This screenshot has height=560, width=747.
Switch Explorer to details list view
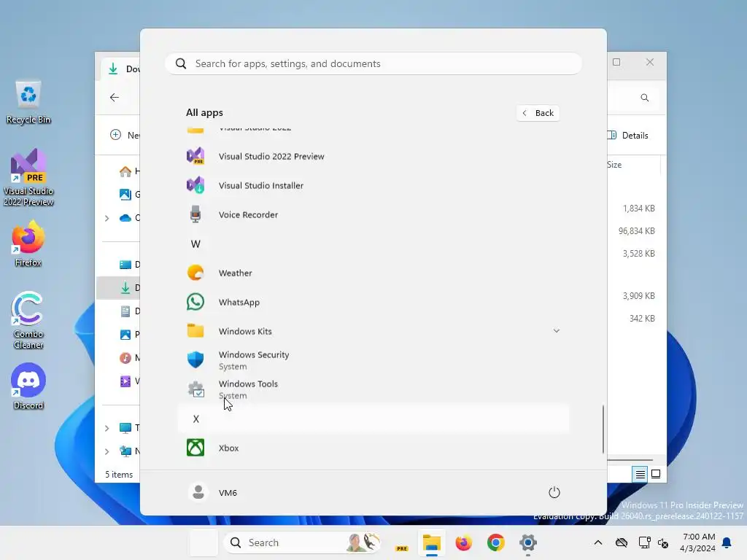pyautogui.click(x=640, y=474)
